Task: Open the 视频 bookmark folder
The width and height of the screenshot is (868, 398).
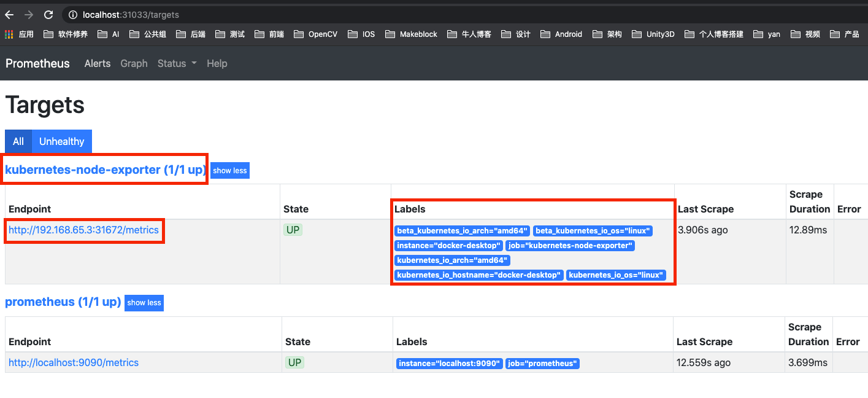Action: pos(805,34)
